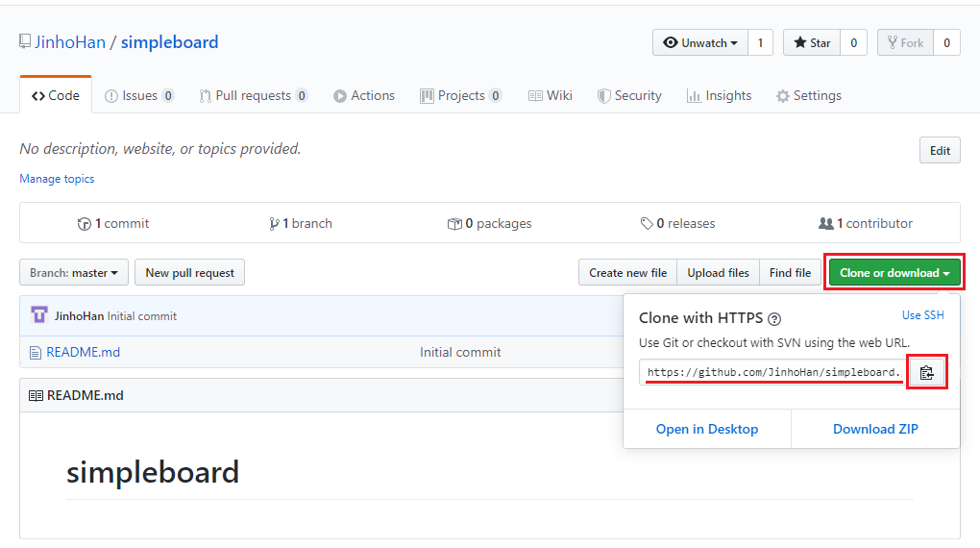Select the Code tab

56,96
